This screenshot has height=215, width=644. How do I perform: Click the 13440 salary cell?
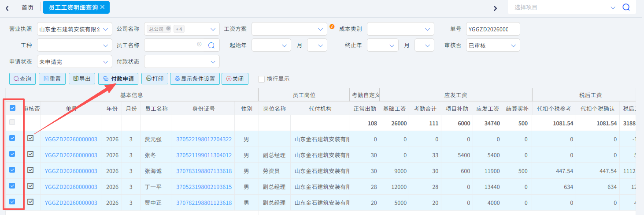pos(487,187)
